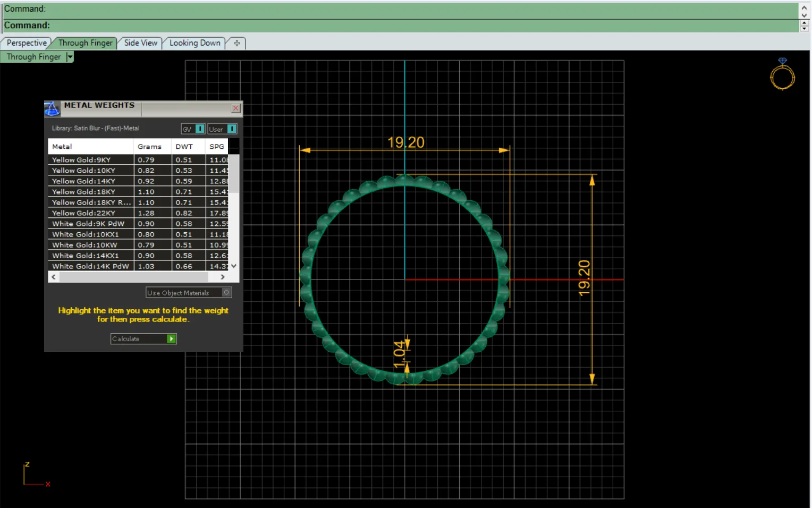This screenshot has height=508, width=812.
Task: Toggle the User library switch
Action: coord(232,129)
